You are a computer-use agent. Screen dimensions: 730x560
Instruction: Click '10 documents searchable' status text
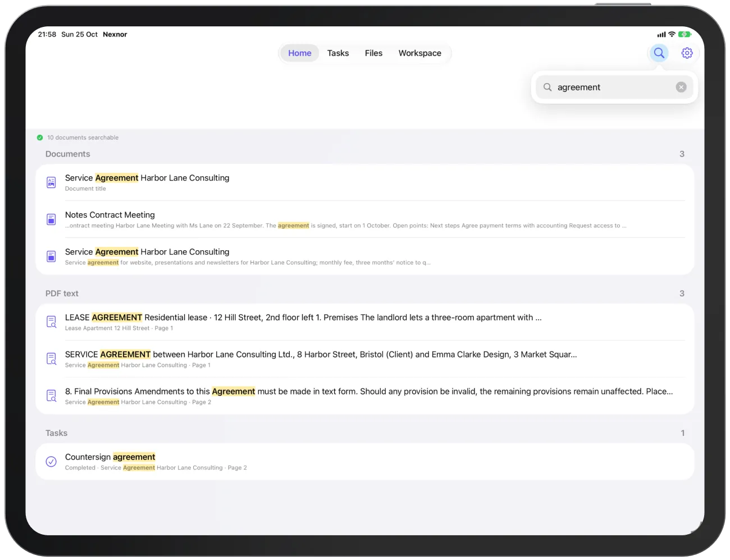click(x=83, y=137)
